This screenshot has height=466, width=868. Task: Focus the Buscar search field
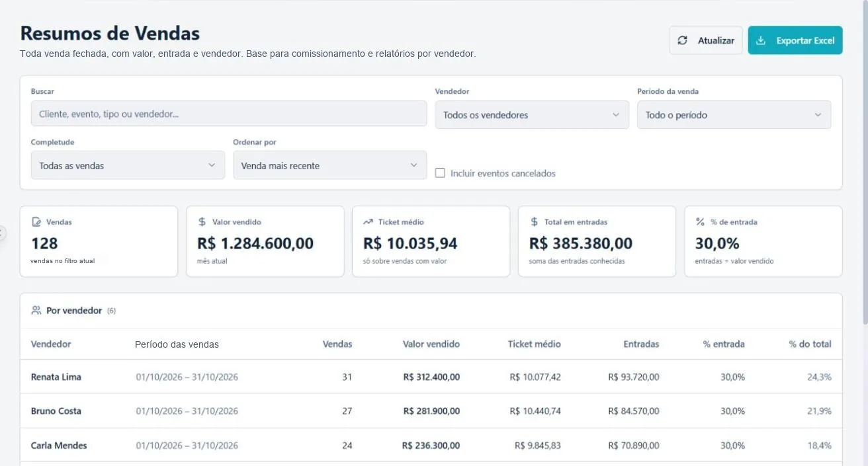tap(229, 114)
